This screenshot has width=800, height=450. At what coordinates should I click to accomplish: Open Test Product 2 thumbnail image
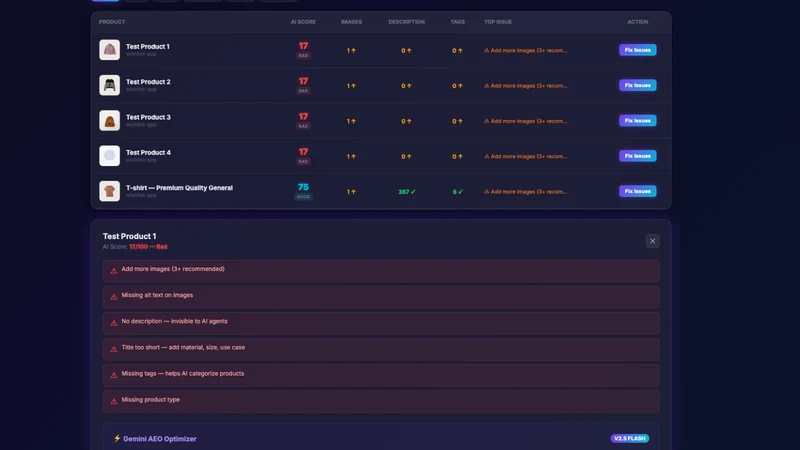click(109, 85)
